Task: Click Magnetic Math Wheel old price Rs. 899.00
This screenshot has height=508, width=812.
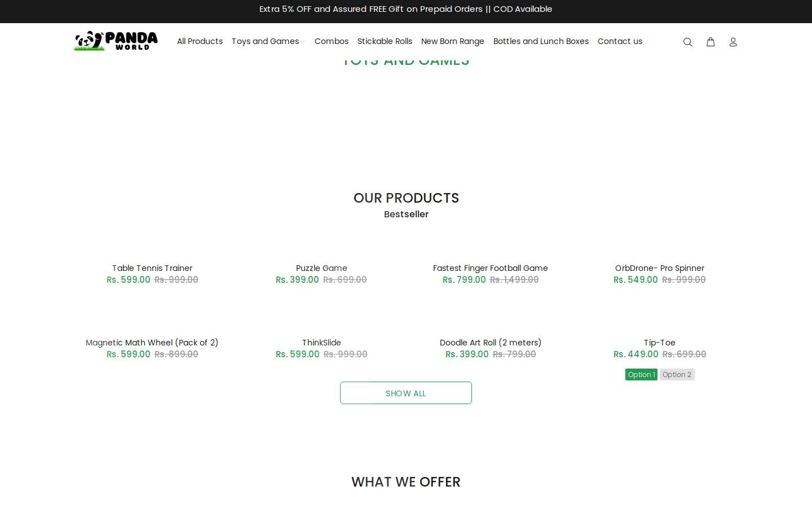Action: (176, 354)
